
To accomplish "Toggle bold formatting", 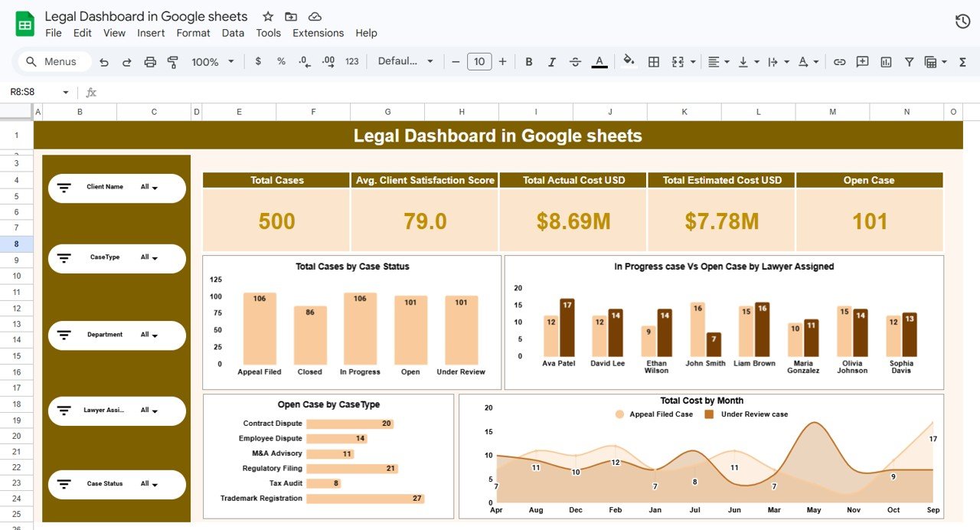I will pyautogui.click(x=528, y=61).
